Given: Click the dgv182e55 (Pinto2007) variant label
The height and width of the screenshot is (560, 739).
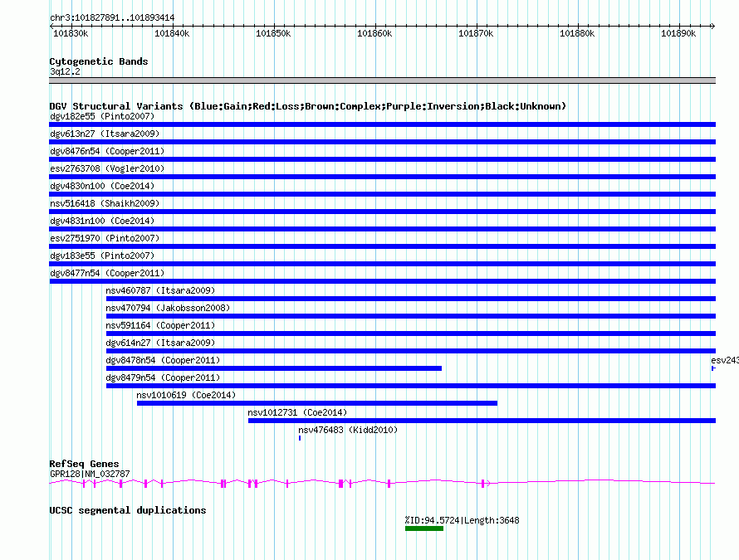Looking at the screenshot, I should (102, 116).
